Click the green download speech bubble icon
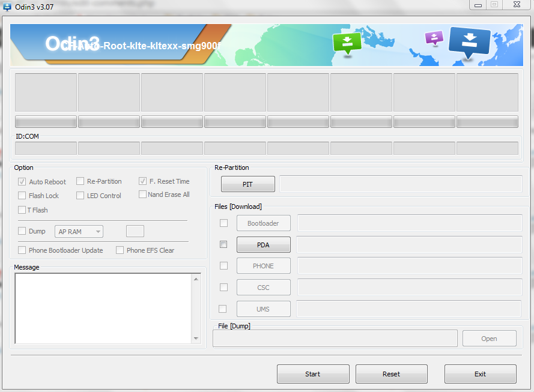Viewport: 534px width, 392px height. coord(347,43)
